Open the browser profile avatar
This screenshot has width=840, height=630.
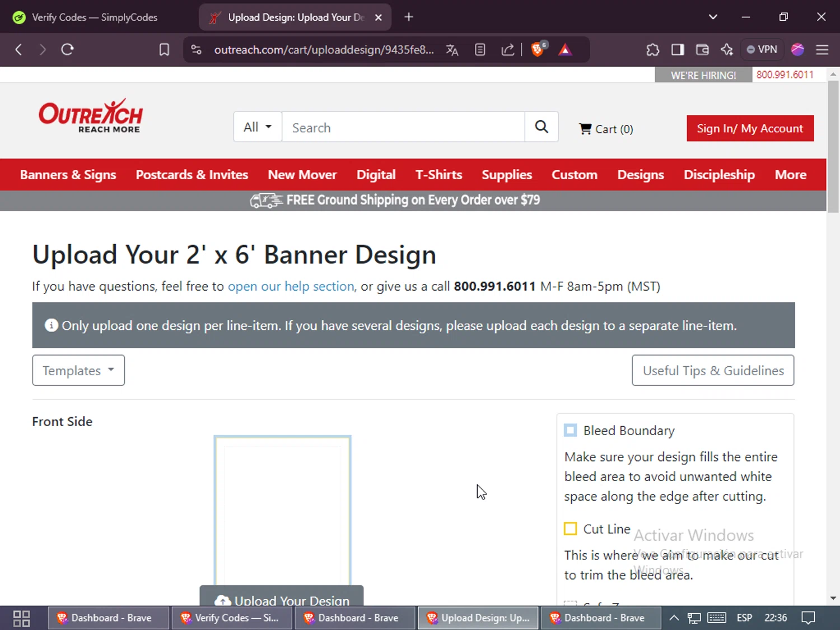(797, 49)
